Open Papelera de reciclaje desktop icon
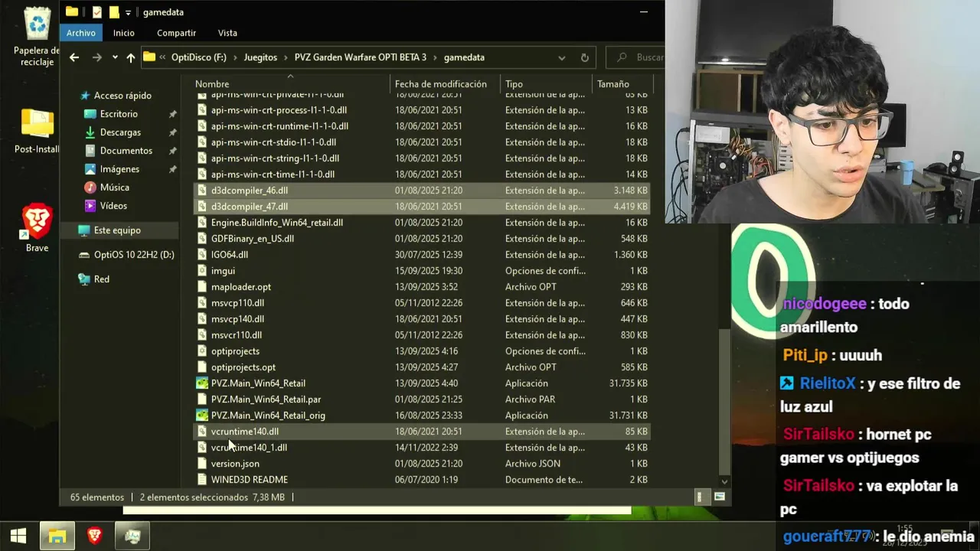This screenshot has height=551, width=980. click(37, 36)
